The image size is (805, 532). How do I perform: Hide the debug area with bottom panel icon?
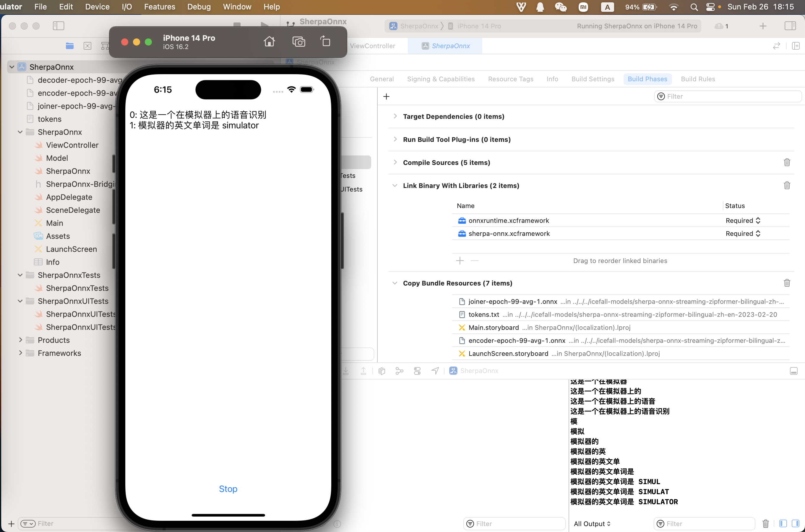(x=793, y=371)
